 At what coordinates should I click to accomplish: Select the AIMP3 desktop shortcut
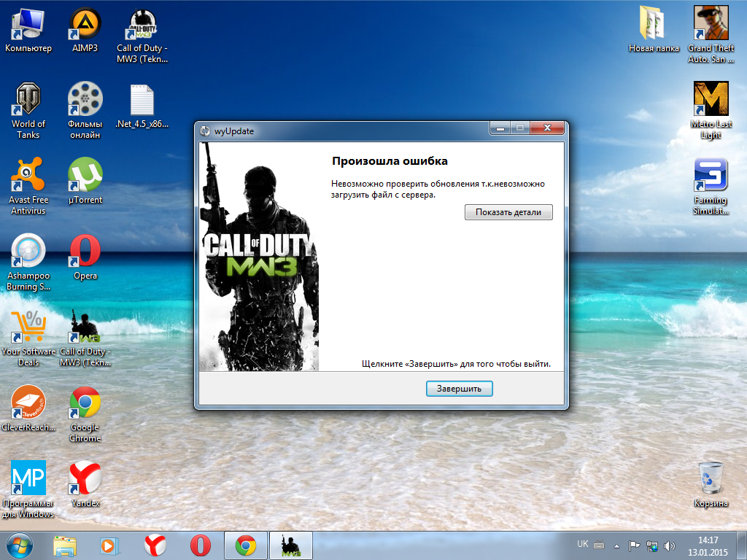pos(85,29)
